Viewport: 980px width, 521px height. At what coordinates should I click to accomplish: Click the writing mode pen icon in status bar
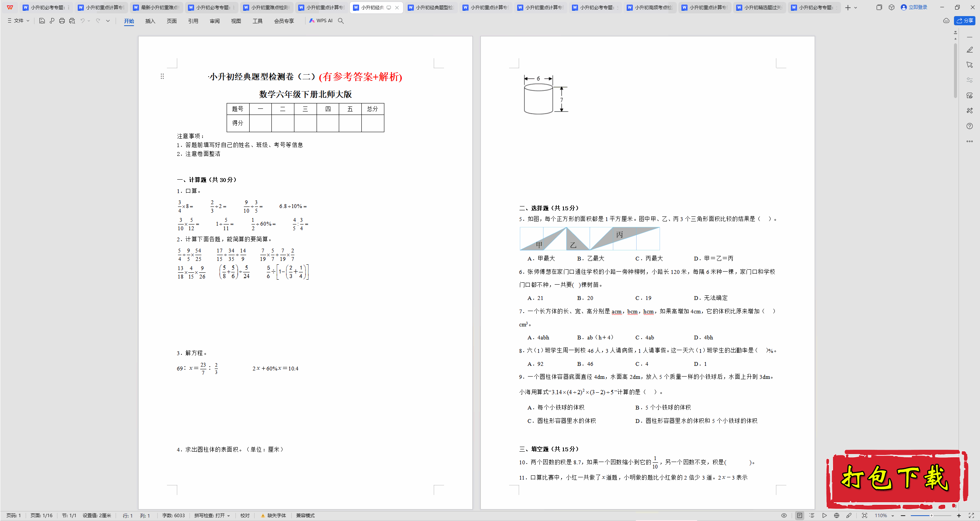849,516
